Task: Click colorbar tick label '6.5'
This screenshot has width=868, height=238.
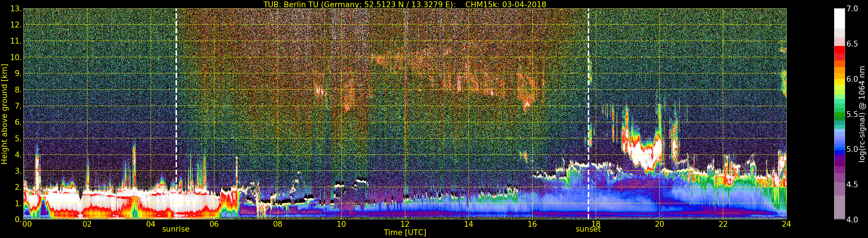Action: tap(852, 44)
